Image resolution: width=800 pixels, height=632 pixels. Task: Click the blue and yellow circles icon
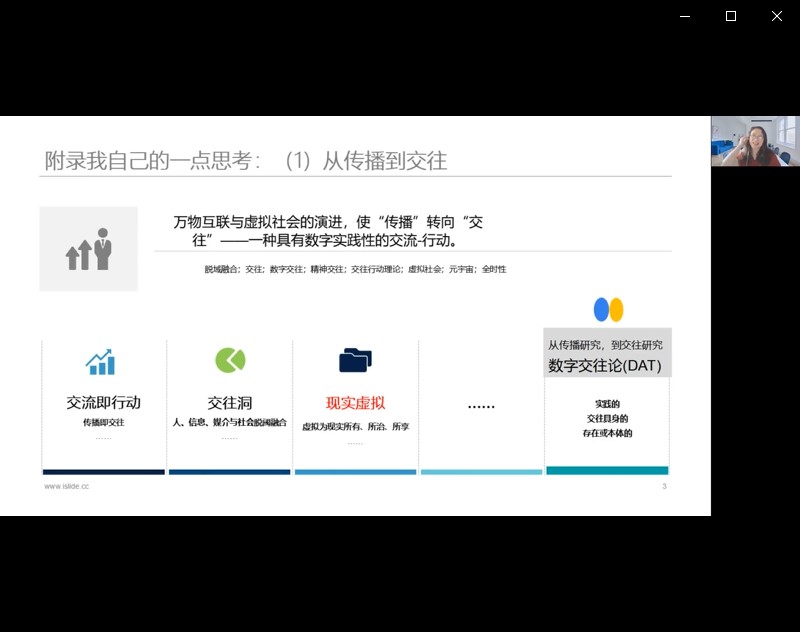[x=608, y=310]
